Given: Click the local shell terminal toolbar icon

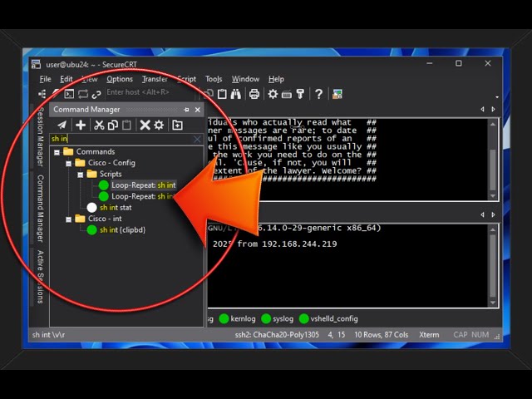Looking at the screenshot, I should pyautogui.click(x=69, y=94).
